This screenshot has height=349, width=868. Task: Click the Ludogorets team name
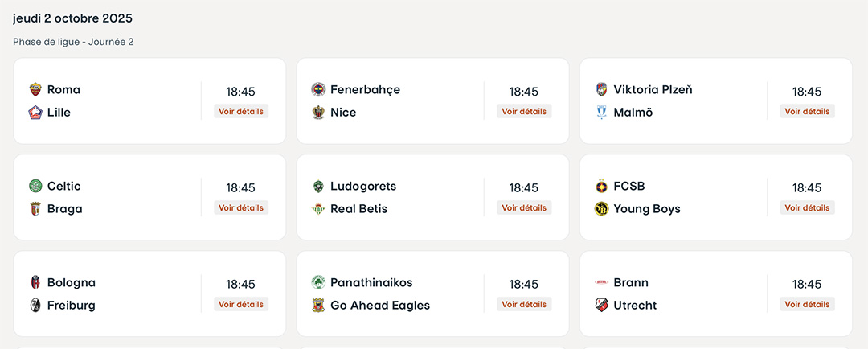[363, 186]
